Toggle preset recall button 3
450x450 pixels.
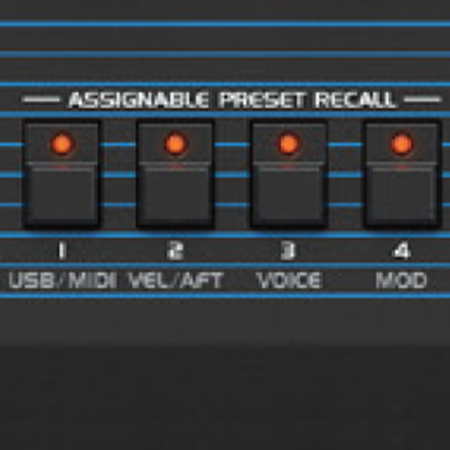point(289,175)
